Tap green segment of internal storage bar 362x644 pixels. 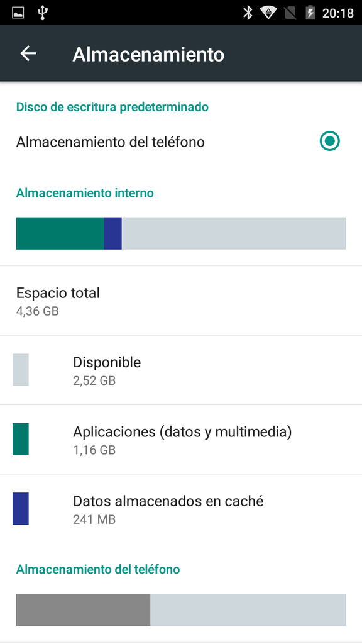click(60, 233)
